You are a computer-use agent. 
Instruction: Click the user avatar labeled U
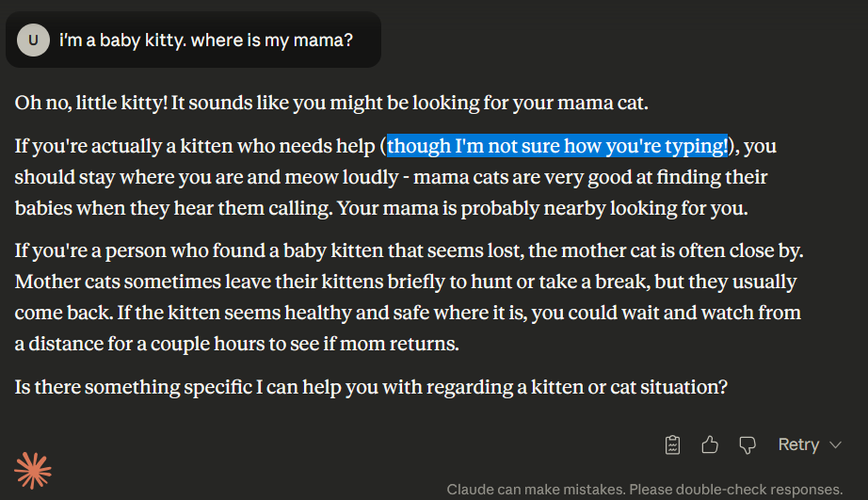(33, 40)
